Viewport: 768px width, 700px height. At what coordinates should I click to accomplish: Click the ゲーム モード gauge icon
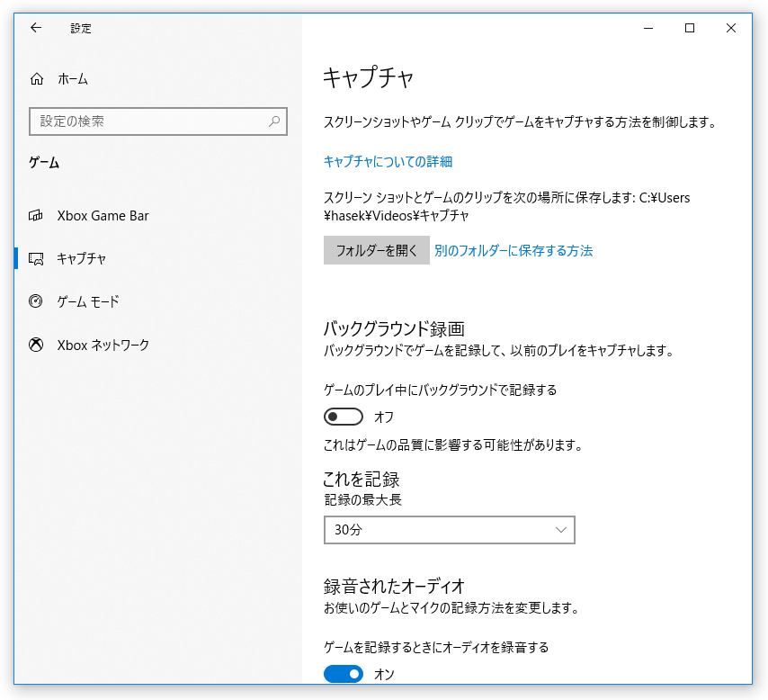tap(36, 301)
